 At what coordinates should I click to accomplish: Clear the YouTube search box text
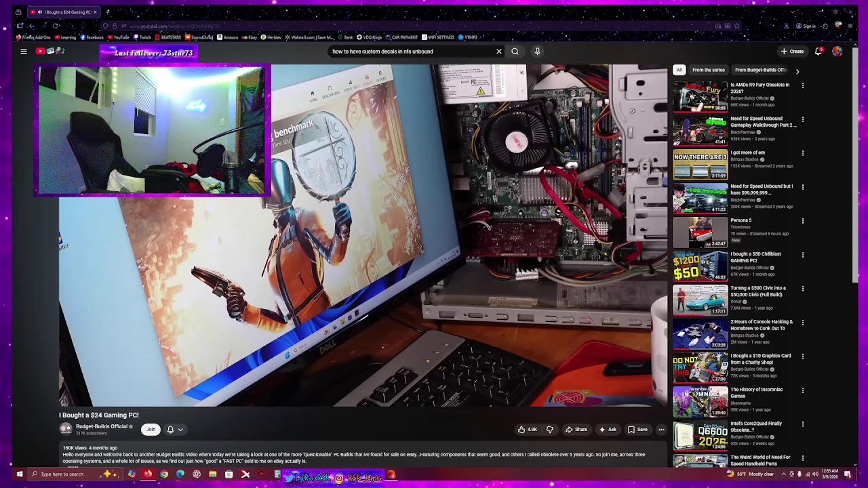tap(499, 52)
